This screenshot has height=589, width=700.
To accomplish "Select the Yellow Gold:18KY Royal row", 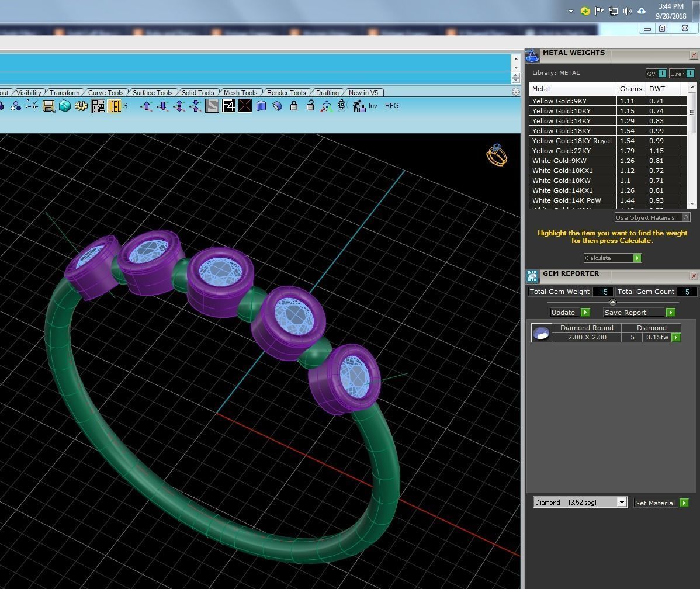I will click(607, 141).
